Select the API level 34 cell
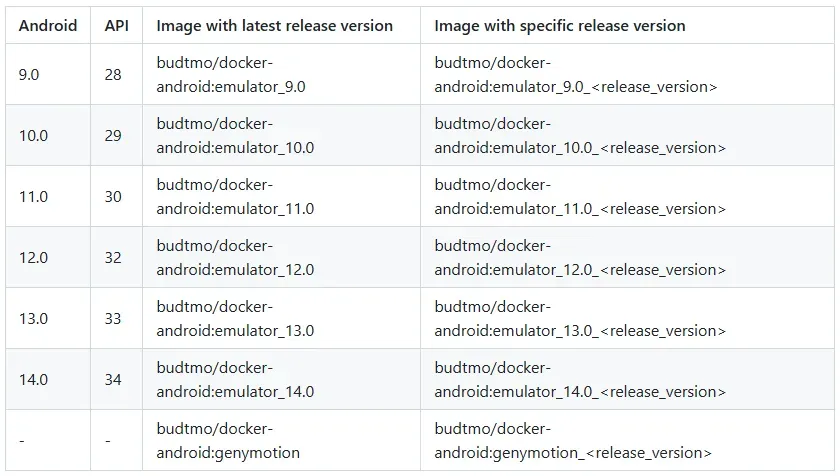This screenshot has height=476, width=840. coord(113,380)
